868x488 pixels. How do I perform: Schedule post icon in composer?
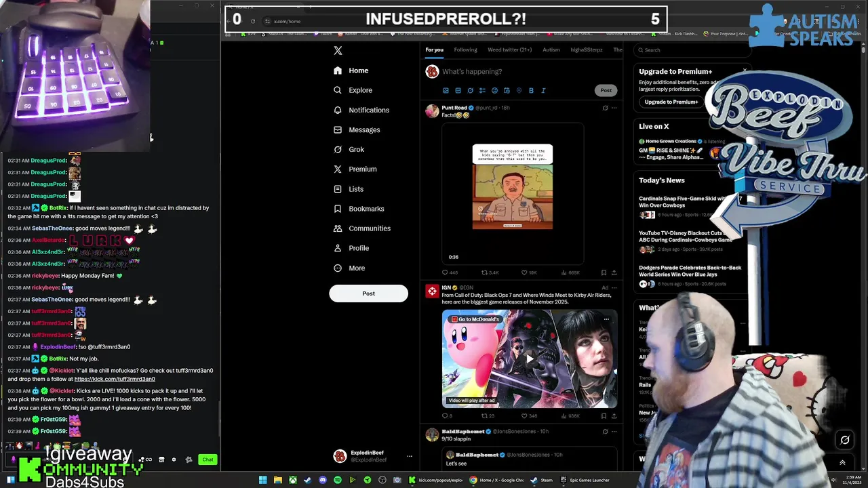coord(507,90)
